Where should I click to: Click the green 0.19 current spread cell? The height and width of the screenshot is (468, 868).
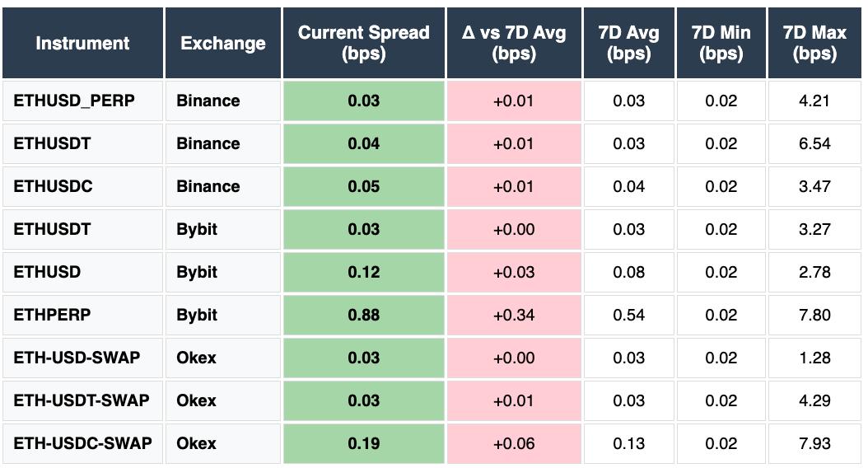coord(363,443)
